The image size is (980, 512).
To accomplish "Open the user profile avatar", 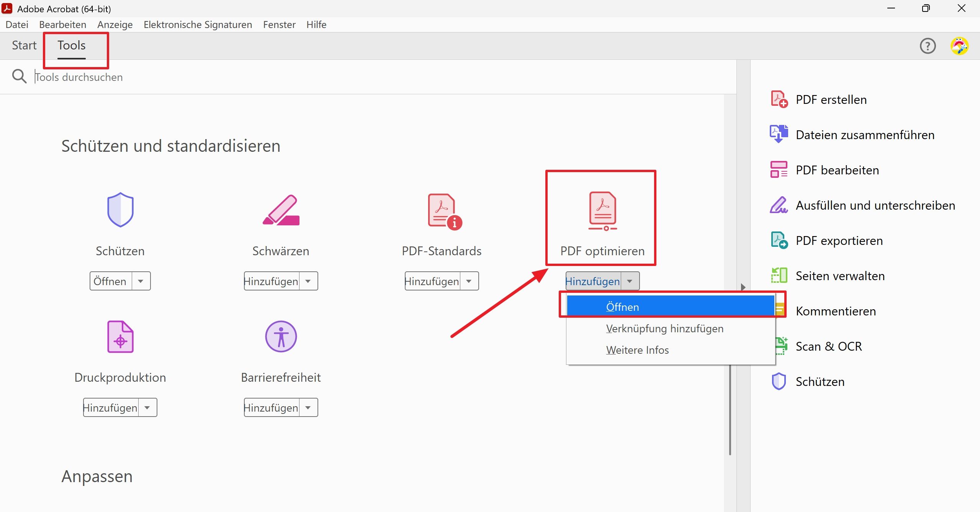I will [x=959, y=46].
